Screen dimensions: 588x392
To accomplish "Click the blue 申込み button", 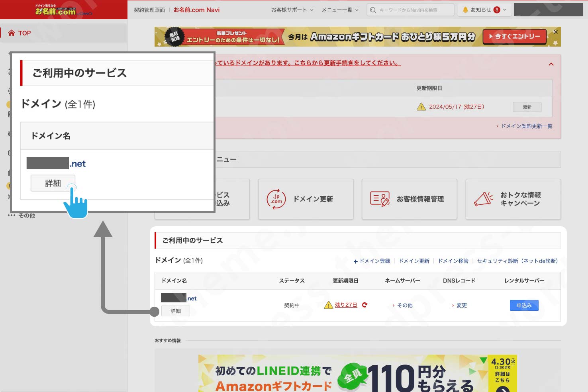I will [x=524, y=306].
